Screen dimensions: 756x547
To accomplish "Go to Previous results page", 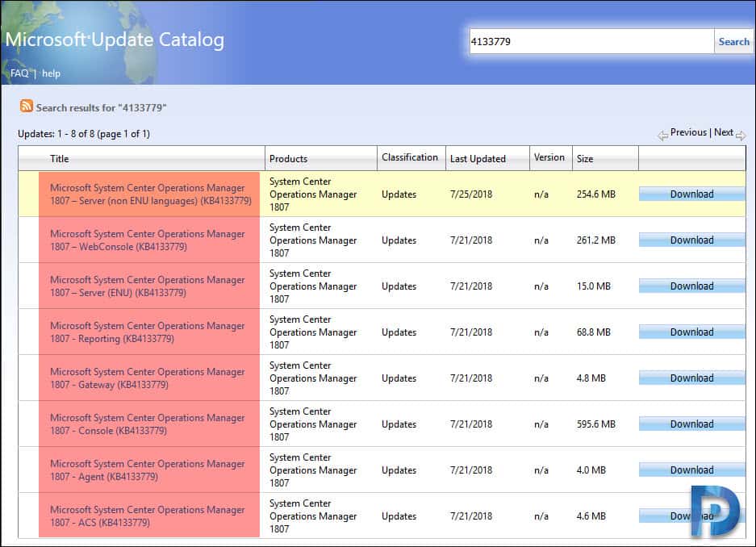I will 688,132.
